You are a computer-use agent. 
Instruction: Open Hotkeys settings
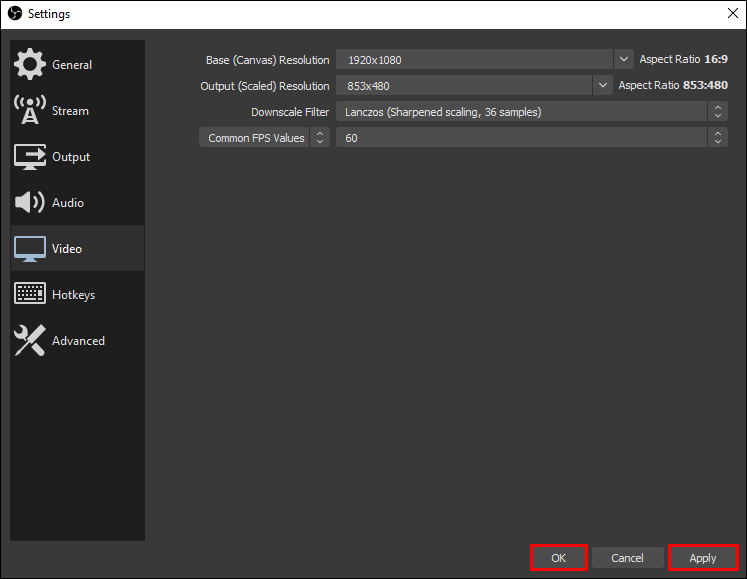77,295
